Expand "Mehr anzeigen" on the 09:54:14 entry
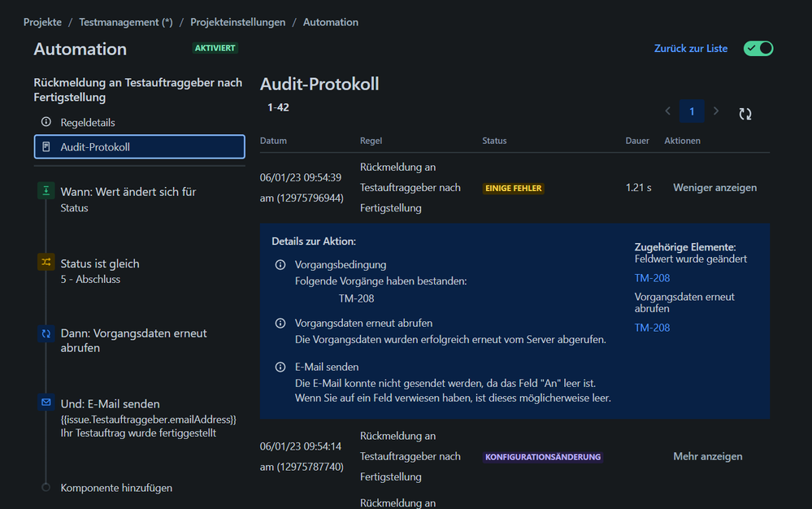Screen dimensions: 812x509 point(707,456)
